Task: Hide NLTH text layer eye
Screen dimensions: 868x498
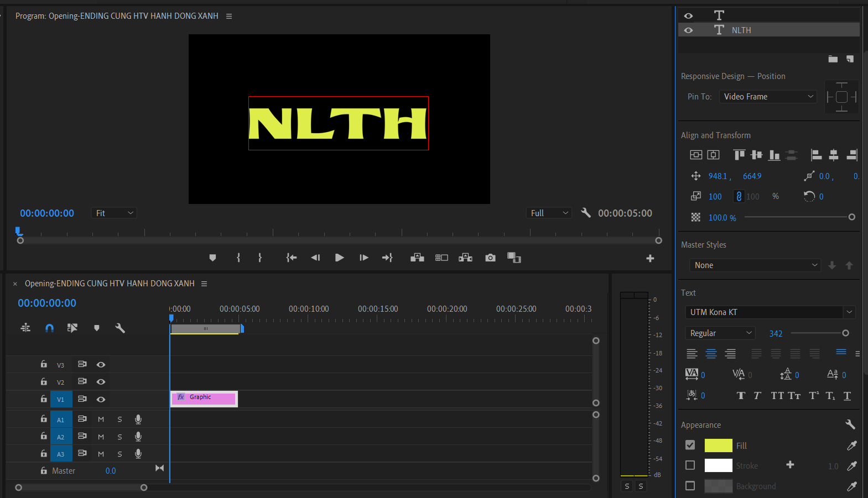Action: coord(688,30)
